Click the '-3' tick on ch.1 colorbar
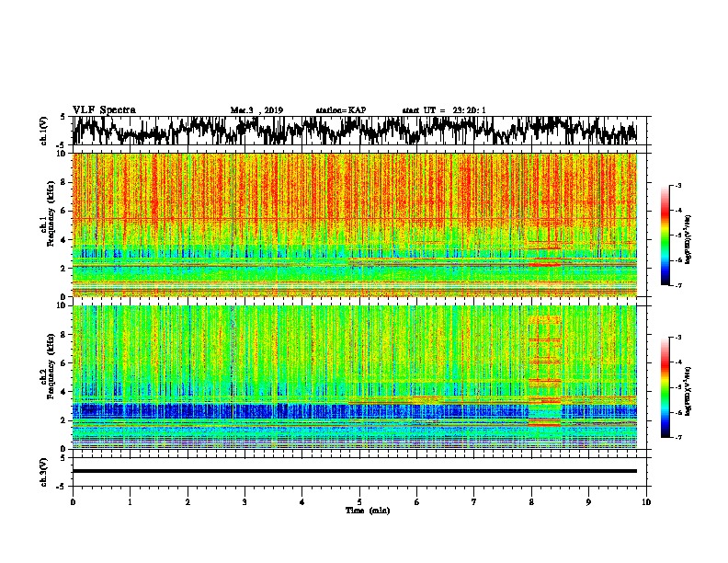This screenshot has width=728, height=563. pos(678,185)
